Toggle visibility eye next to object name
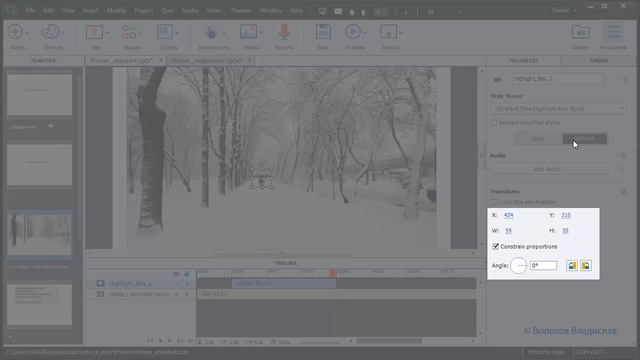640x360 pixels. point(497,80)
